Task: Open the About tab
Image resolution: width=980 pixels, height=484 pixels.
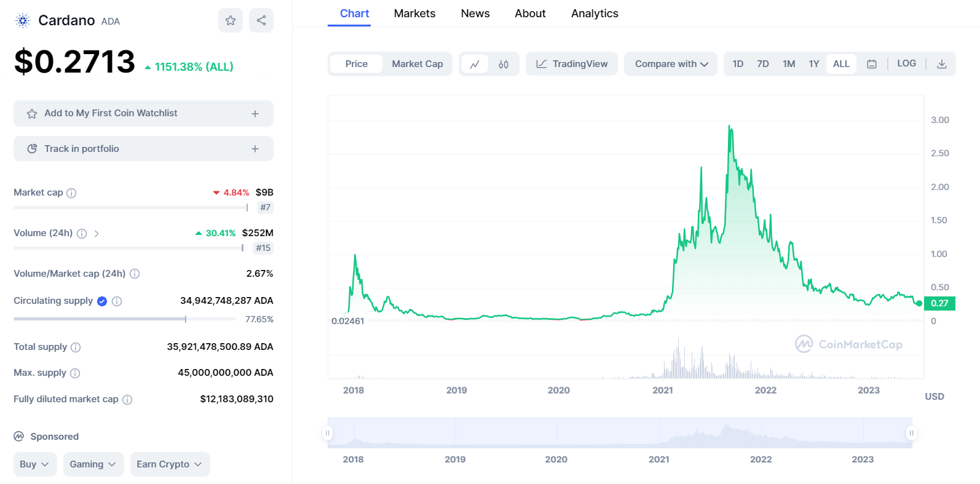Action: [x=530, y=14]
